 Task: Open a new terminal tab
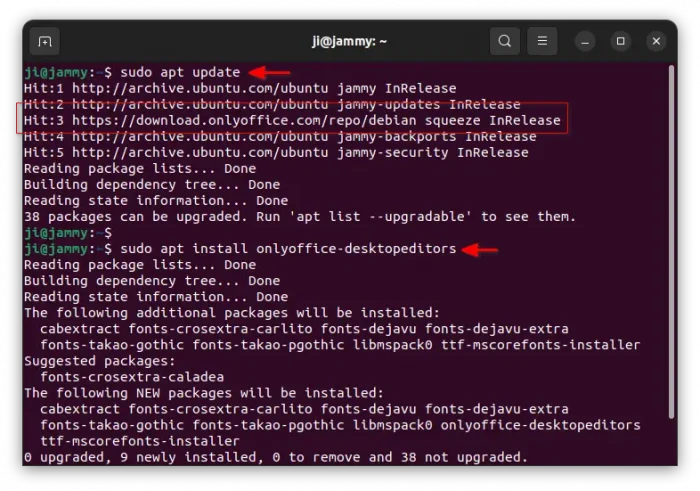[x=44, y=41]
